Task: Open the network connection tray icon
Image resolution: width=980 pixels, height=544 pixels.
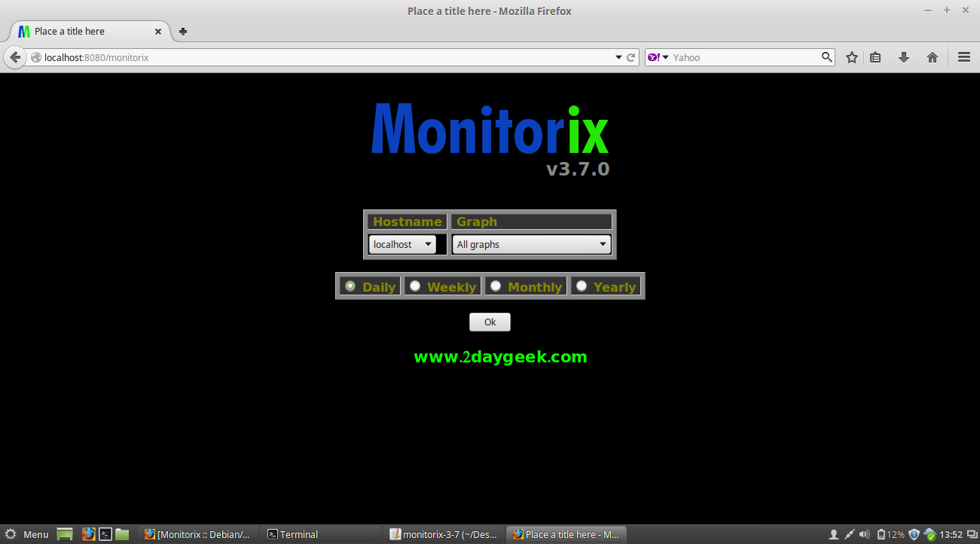Action: pos(849,534)
